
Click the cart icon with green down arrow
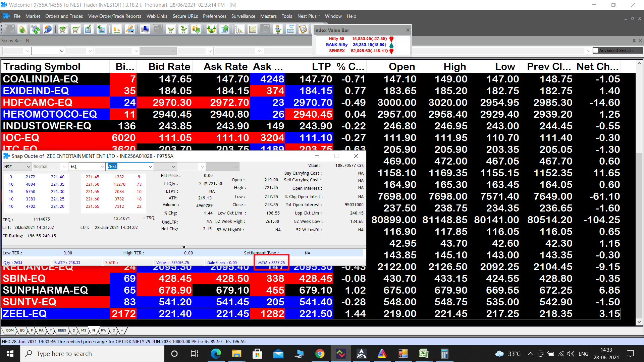click(184, 29)
